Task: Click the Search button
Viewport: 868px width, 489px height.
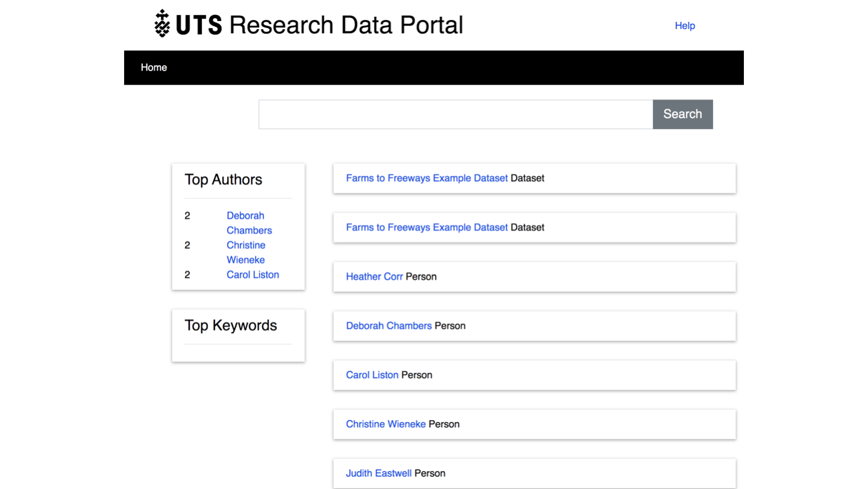Action: [682, 114]
